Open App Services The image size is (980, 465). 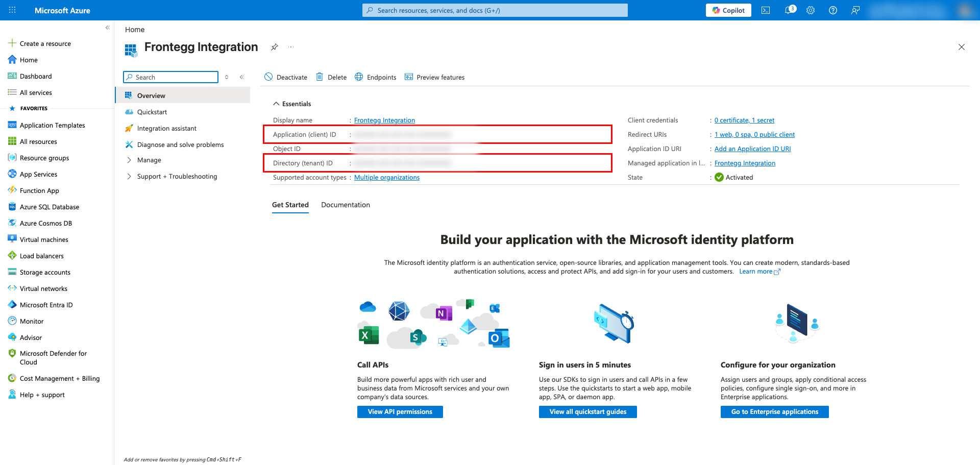coord(38,174)
